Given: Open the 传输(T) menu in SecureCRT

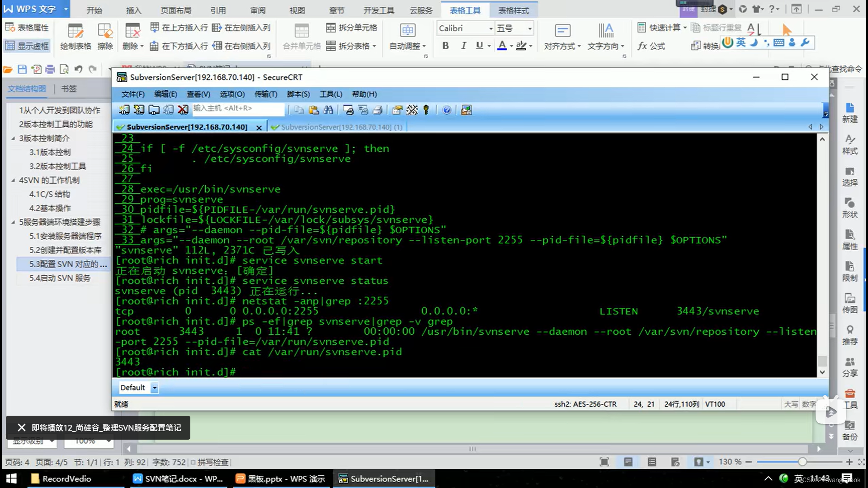Looking at the screenshot, I should click(x=265, y=94).
